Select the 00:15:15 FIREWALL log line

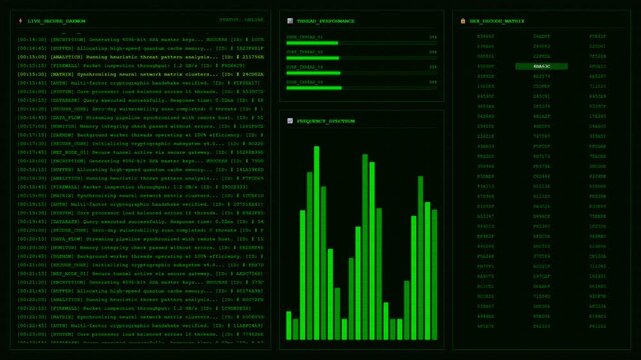pos(131,65)
